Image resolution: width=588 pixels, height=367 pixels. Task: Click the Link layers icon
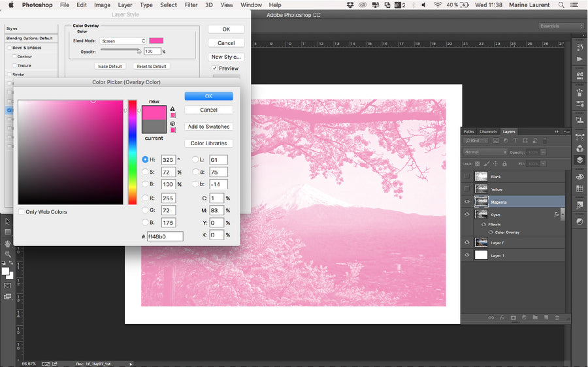tap(491, 317)
